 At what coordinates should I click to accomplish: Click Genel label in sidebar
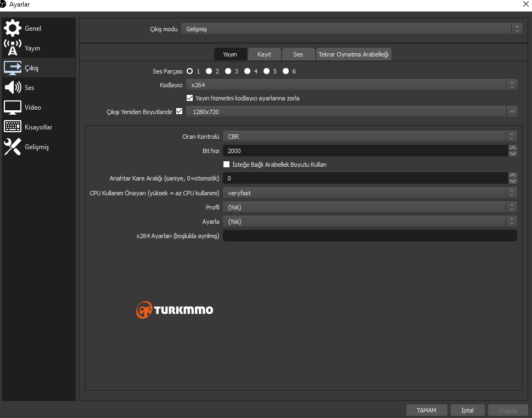[x=33, y=29]
